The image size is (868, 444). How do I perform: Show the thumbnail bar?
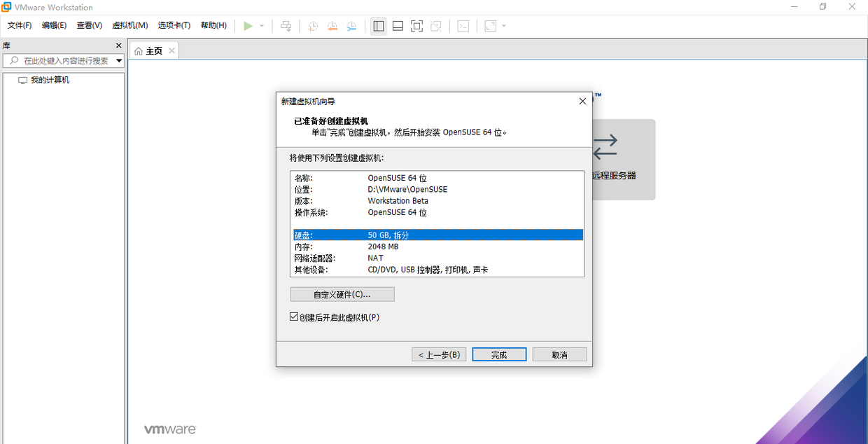point(397,26)
